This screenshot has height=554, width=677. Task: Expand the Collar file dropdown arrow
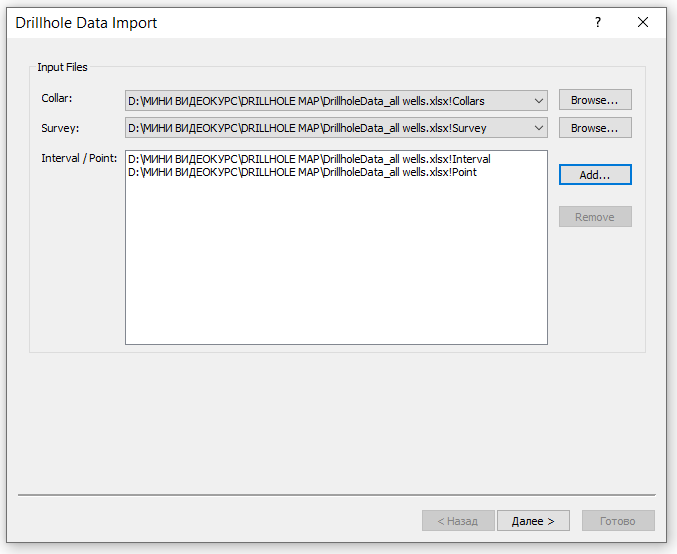pos(540,100)
